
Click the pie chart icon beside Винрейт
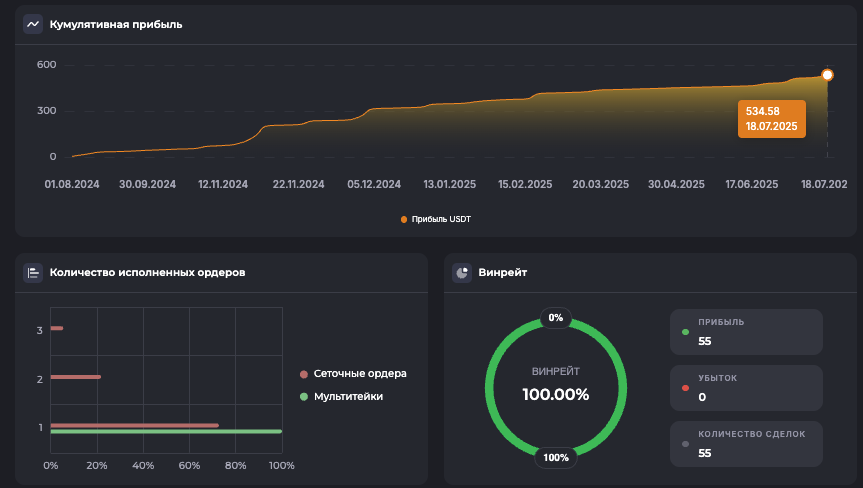(462, 272)
